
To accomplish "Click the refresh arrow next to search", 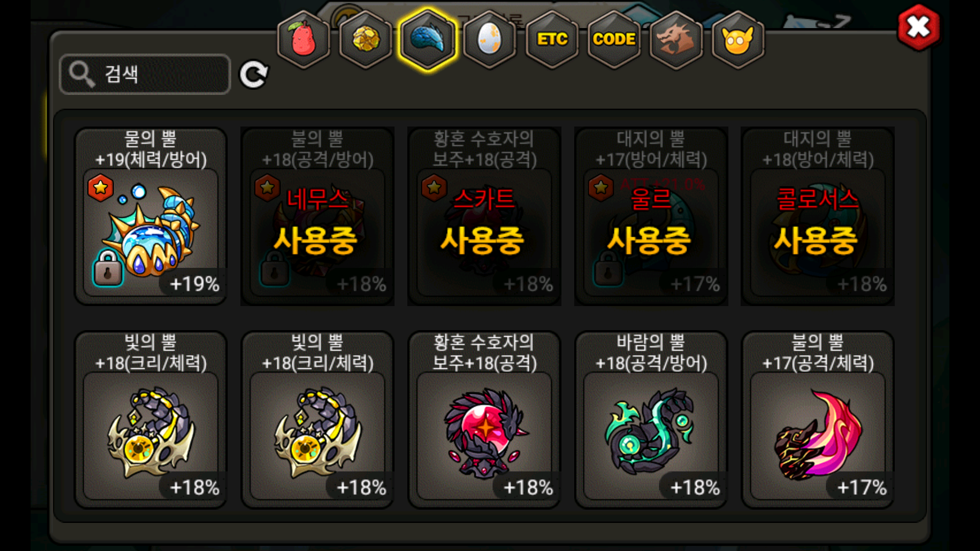I will [254, 74].
